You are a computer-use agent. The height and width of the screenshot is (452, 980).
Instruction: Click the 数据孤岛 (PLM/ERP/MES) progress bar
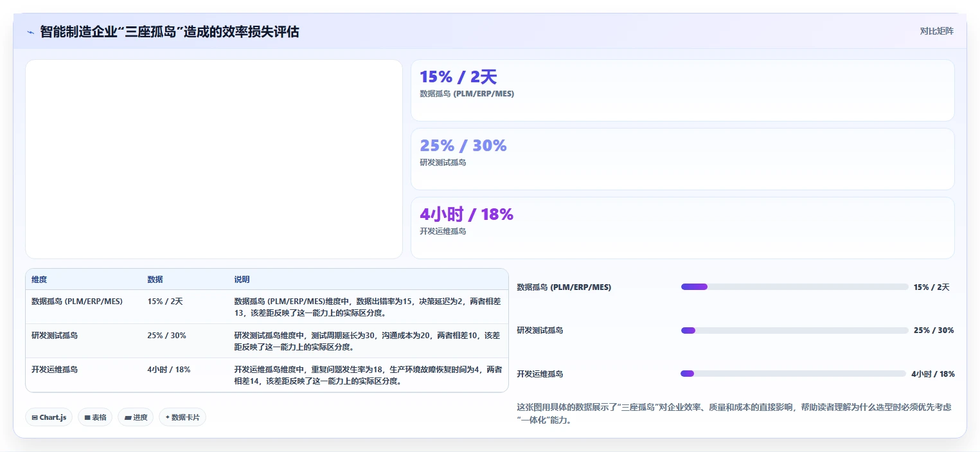click(794, 287)
